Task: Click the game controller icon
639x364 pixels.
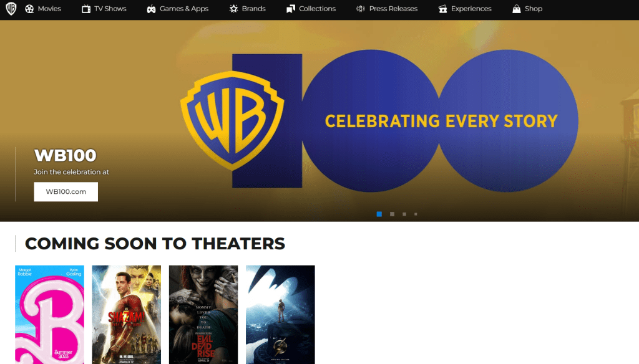Action: coord(151,9)
